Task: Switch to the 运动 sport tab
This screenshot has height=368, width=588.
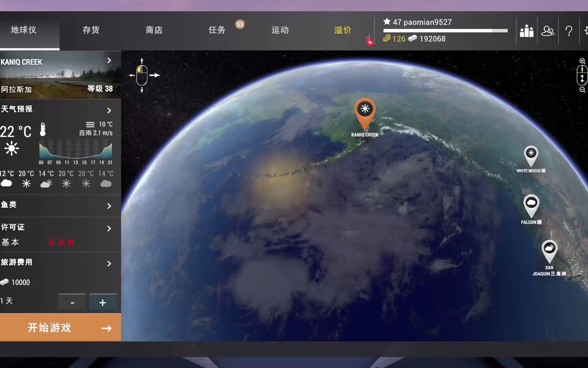Action: (x=280, y=30)
